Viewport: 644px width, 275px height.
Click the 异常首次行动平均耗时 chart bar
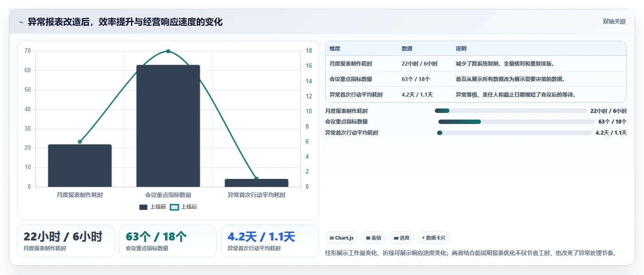[257, 183]
